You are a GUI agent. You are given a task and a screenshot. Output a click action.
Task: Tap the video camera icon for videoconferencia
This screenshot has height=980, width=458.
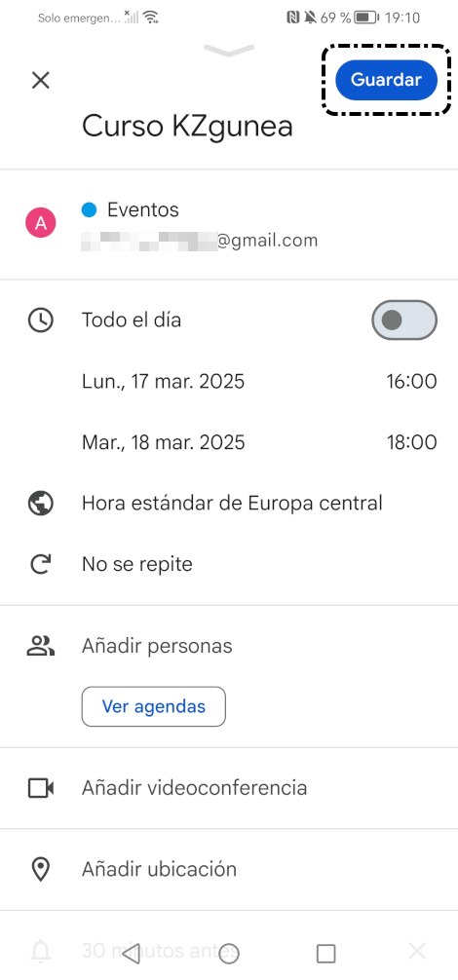click(x=41, y=788)
